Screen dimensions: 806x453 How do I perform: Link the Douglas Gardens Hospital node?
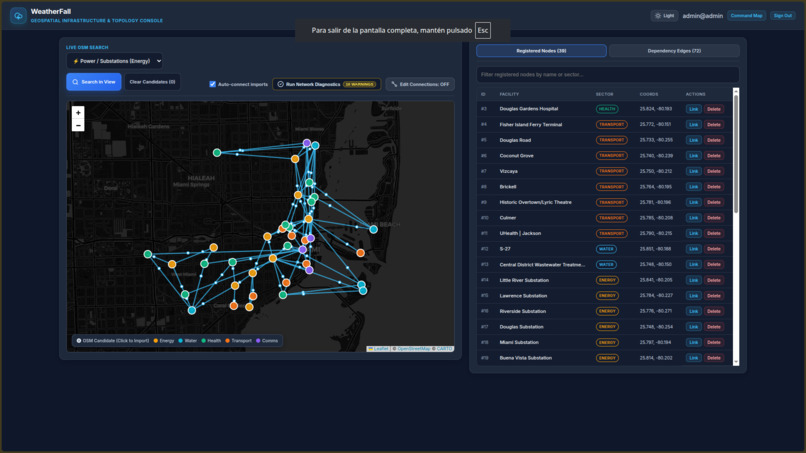(693, 109)
